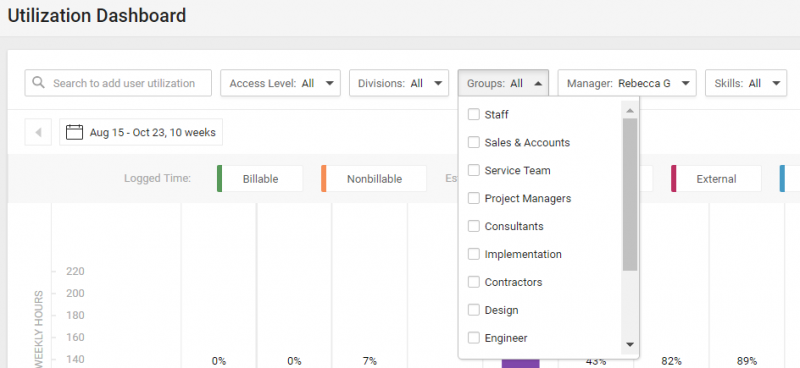
Task: Open the Divisions filter dropdown
Action: (x=399, y=83)
